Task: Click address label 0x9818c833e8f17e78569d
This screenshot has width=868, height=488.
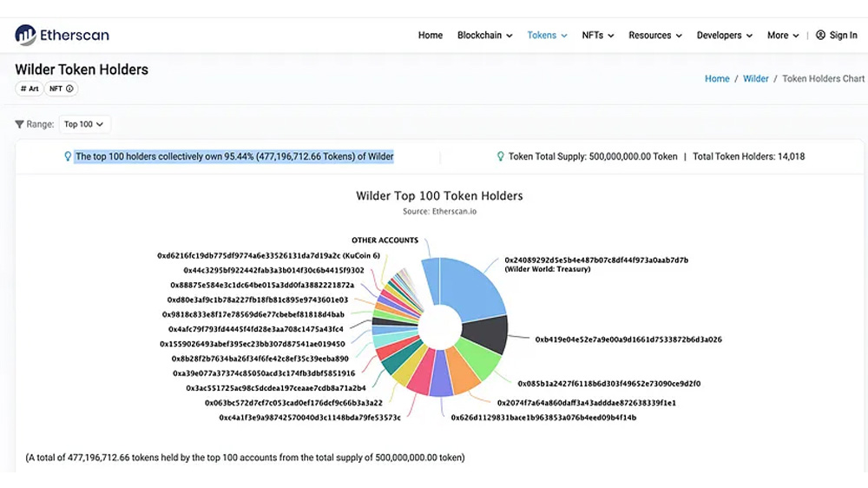Action: [253, 314]
